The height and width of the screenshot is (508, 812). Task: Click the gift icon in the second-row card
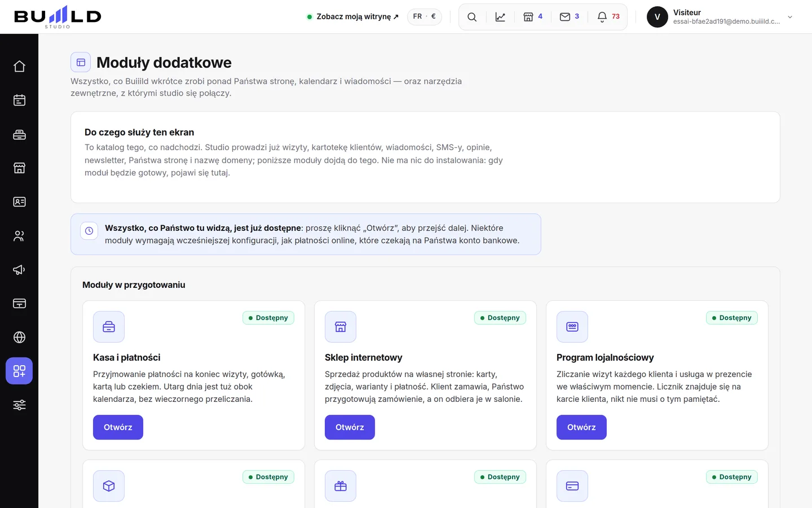pyautogui.click(x=341, y=486)
